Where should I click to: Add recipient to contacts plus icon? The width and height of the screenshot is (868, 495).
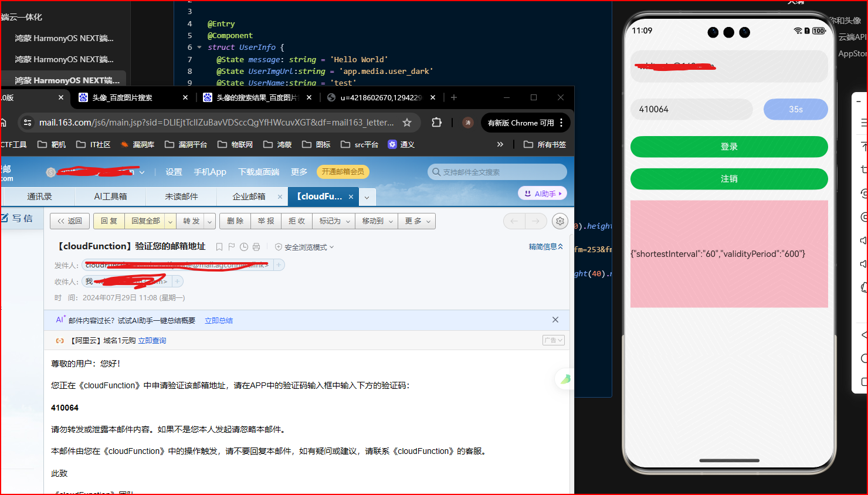click(177, 282)
